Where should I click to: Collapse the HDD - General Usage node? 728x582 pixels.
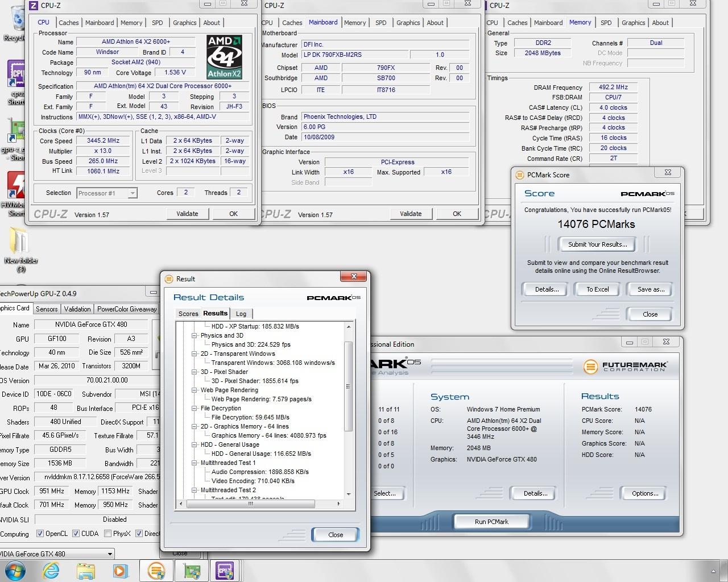(195, 444)
